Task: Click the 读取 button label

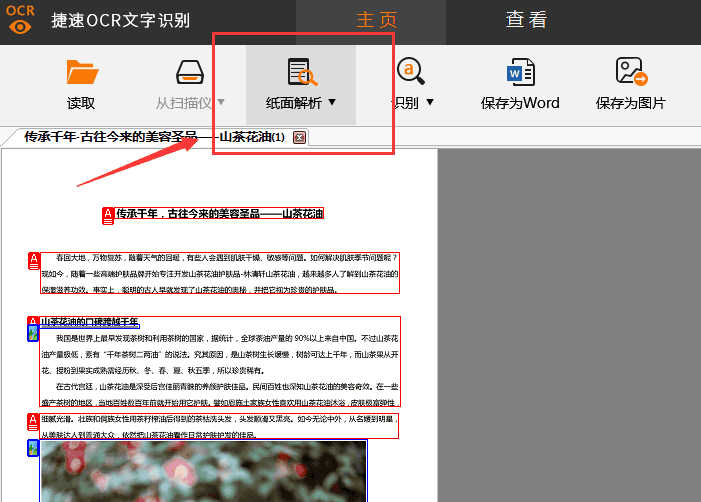Action: pyautogui.click(x=81, y=103)
